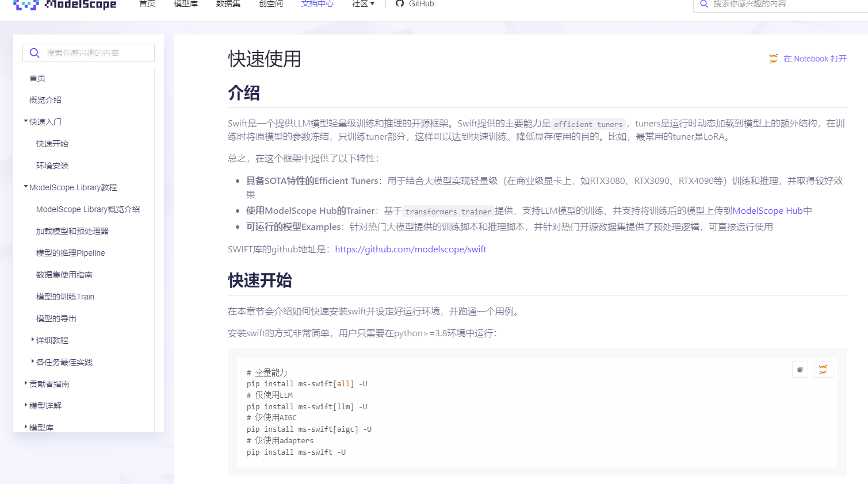The height and width of the screenshot is (484, 868).
Task: Open 首页 in the sidebar
Action: (x=37, y=78)
